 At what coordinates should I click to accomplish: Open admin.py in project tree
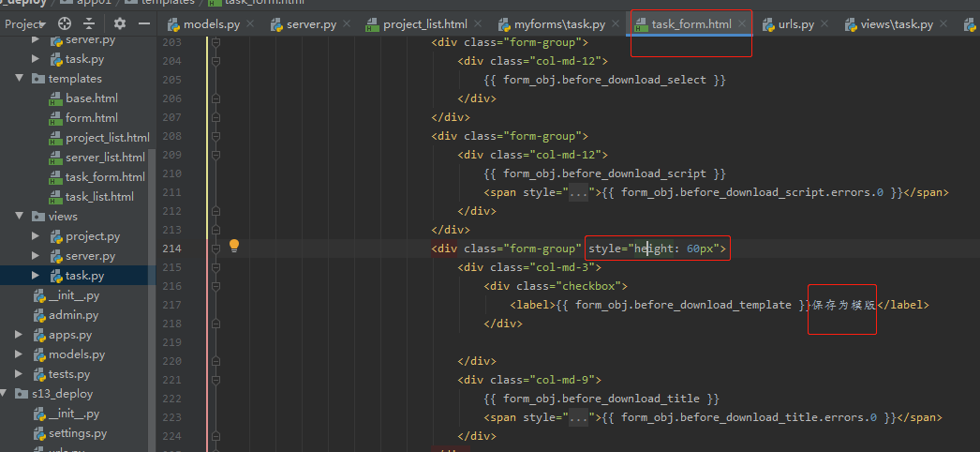pyautogui.click(x=73, y=315)
